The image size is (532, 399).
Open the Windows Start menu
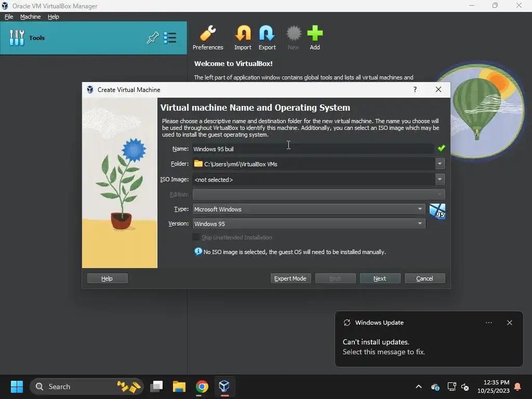click(x=17, y=387)
